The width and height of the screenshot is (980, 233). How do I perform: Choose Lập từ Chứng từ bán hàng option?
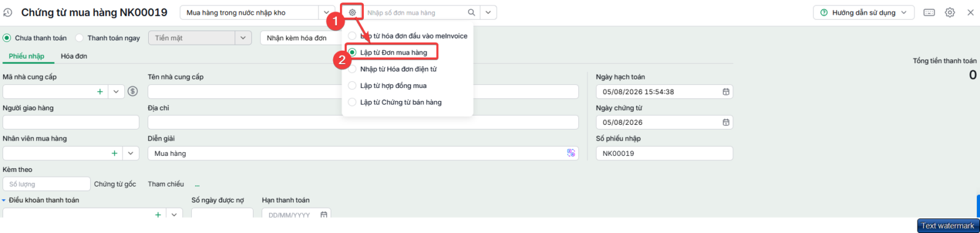pos(394,102)
